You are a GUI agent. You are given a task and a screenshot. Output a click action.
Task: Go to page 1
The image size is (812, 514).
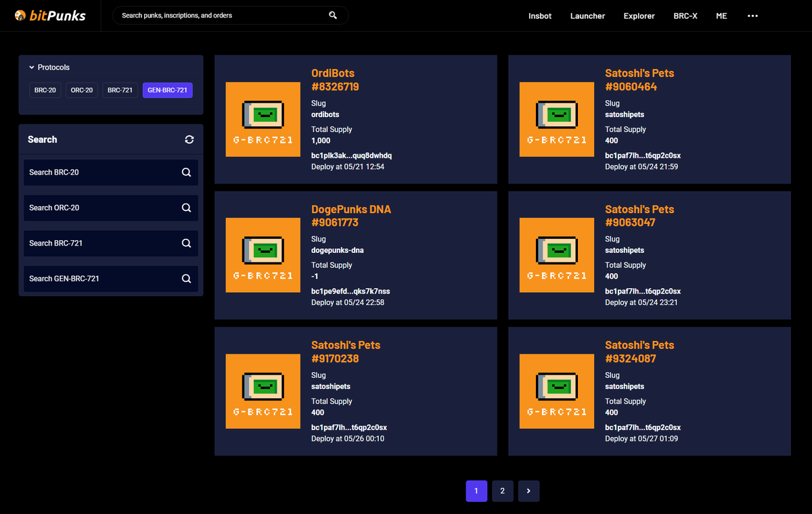[476, 491]
